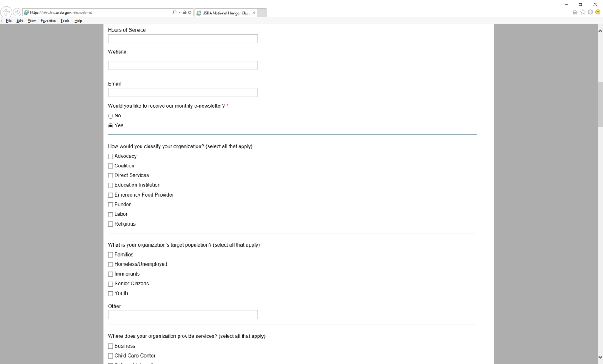Select the No radio for e-newsletter
The image size is (603, 364).
pyautogui.click(x=111, y=116)
